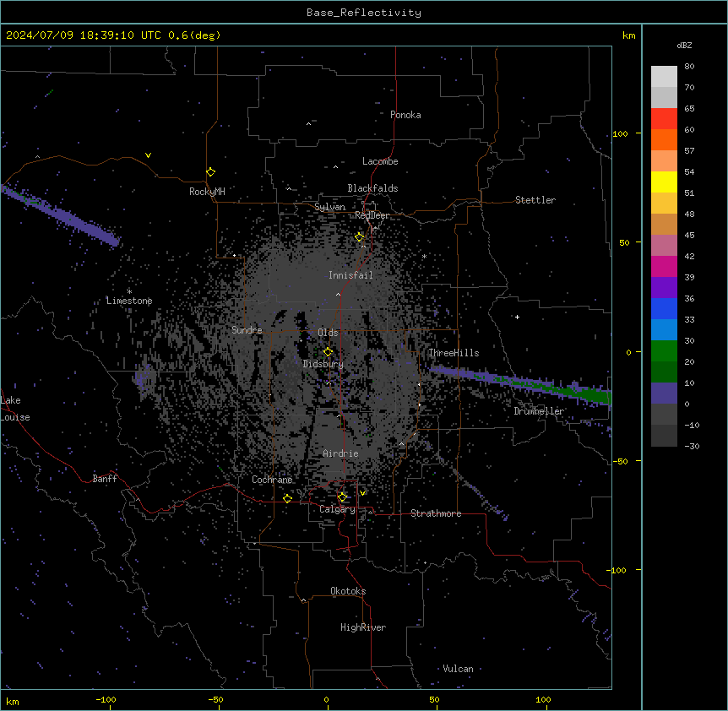Click the Lake Louise label
The width and height of the screenshot is (728, 711).
(15, 409)
